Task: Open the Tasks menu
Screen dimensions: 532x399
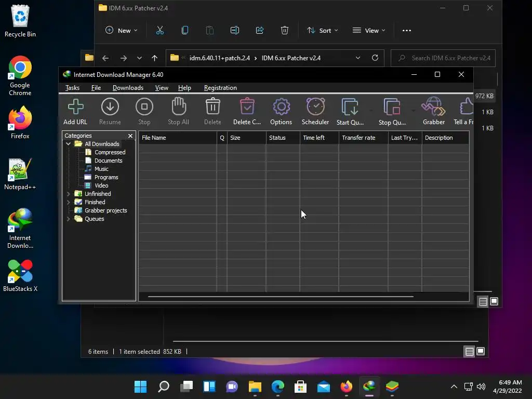Action: tap(72, 88)
